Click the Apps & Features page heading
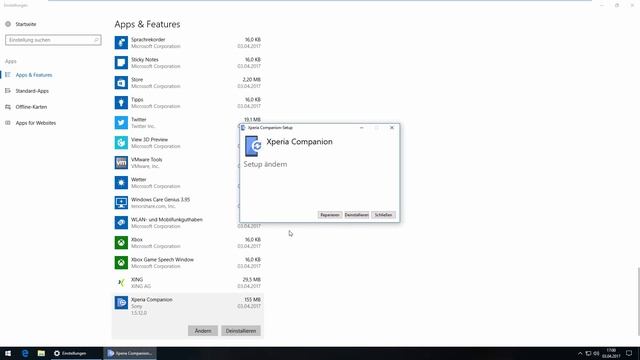Viewport: 640px width, 360px height. [x=147, y=24]
